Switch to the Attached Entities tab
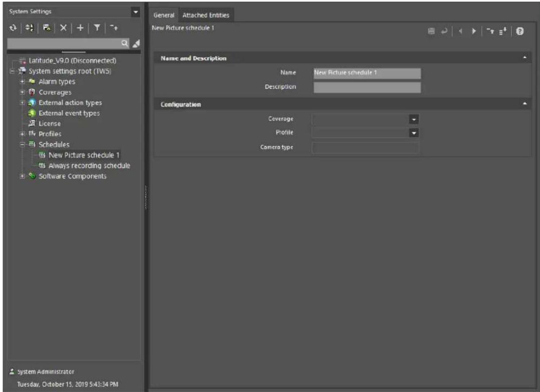This screenshot has width=540, height=392. coord(206,15)
